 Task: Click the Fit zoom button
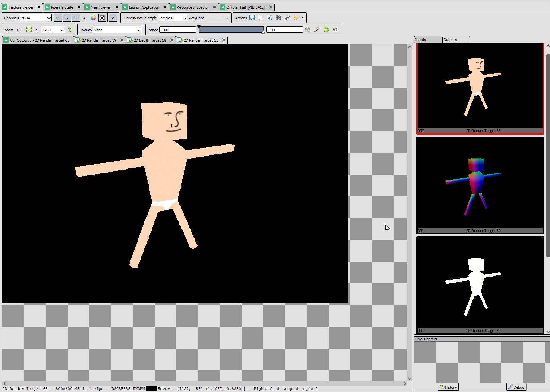click(x=32, y=30)
